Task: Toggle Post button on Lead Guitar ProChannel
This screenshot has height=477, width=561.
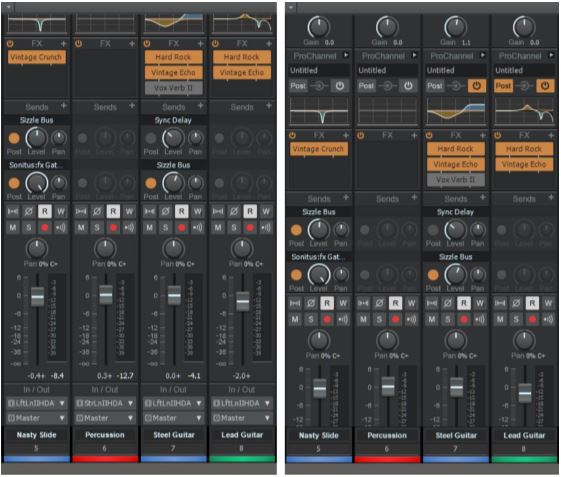Action: [503, 86]
